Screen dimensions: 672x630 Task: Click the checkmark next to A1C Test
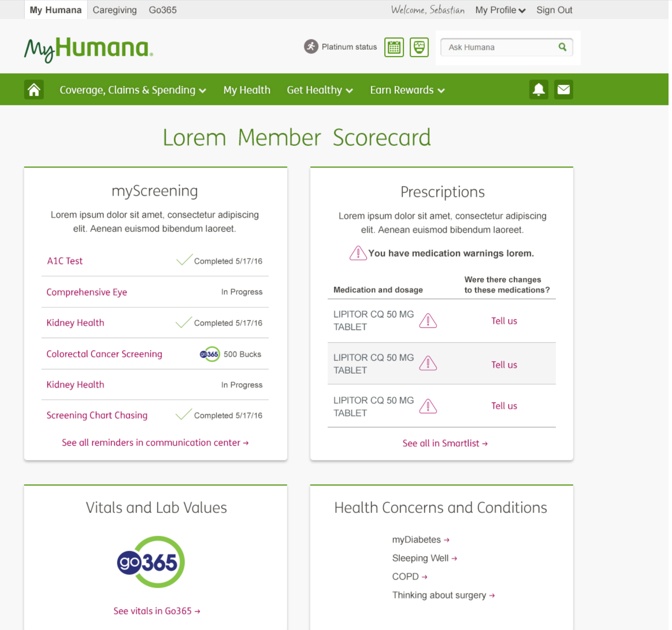[x=184, y=259]
